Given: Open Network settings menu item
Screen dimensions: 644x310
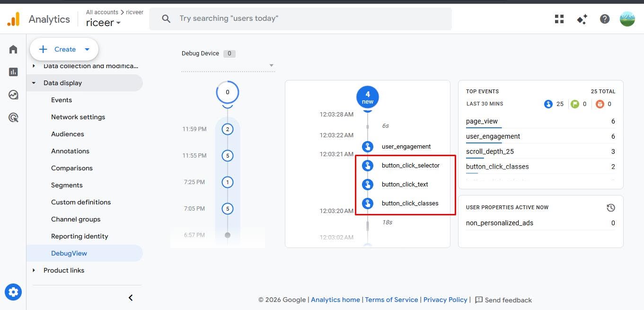Looking at the screenshot, I should point(78,117).
